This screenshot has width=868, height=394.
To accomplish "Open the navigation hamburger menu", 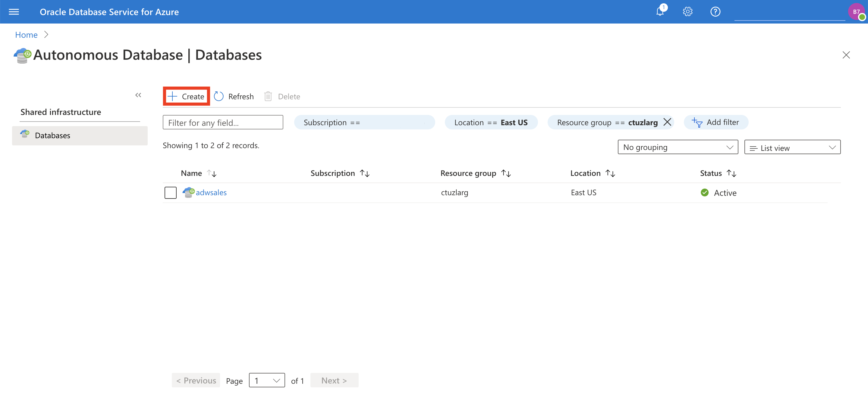I will pos(14,11).
